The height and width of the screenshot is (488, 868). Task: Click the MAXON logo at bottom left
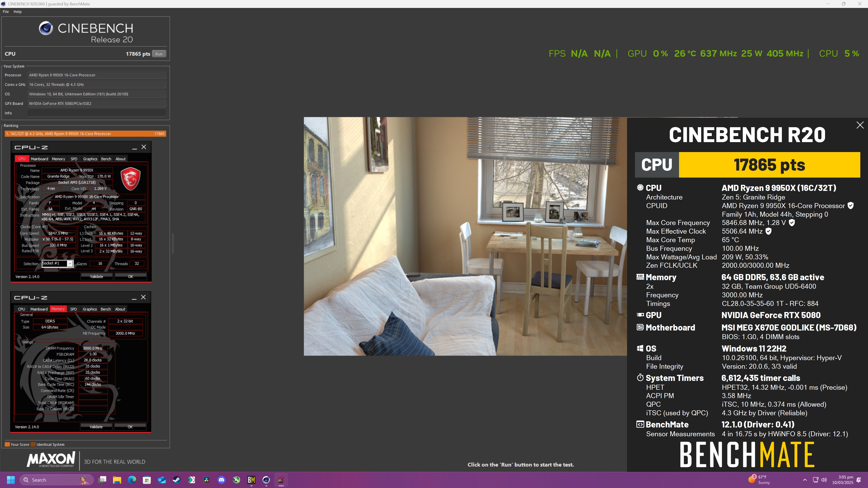tap(51, 460)
